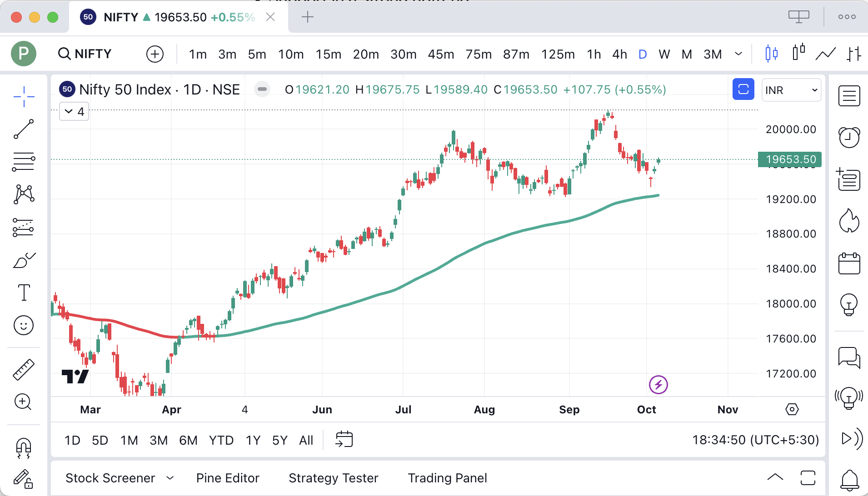Select the weekly W interval

[x=664, y=54]
